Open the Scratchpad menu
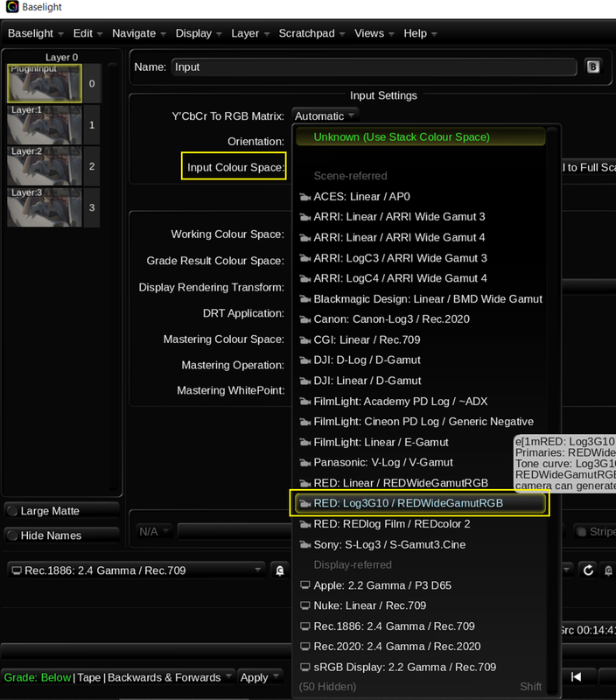616x700 pixels. pyautogui.click(x=311, y=33)
